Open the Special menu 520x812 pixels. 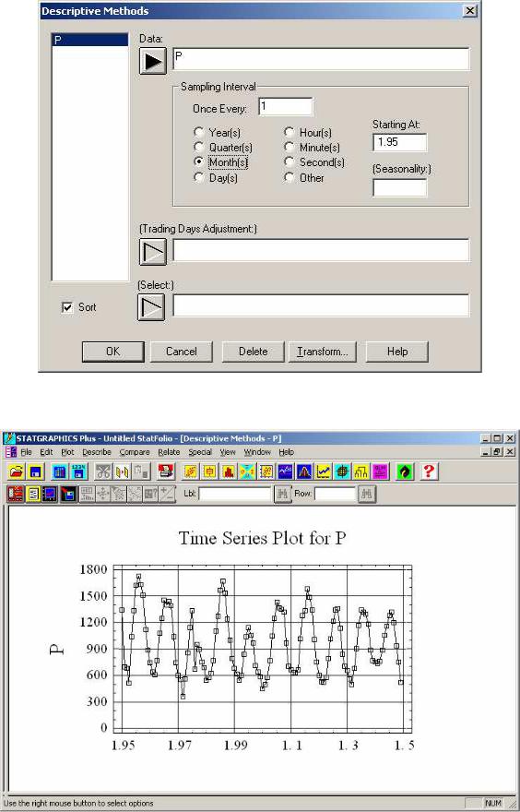point(200,451)
